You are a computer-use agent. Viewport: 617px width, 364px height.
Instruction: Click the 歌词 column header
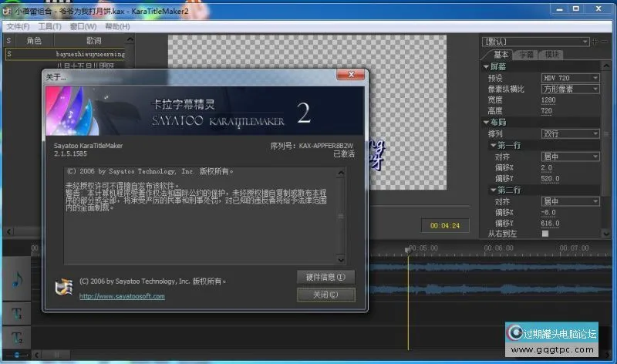point(93,41)
